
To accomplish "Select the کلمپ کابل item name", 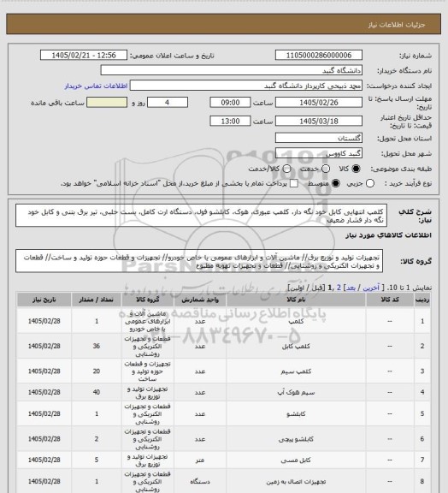I will (296, 346).
